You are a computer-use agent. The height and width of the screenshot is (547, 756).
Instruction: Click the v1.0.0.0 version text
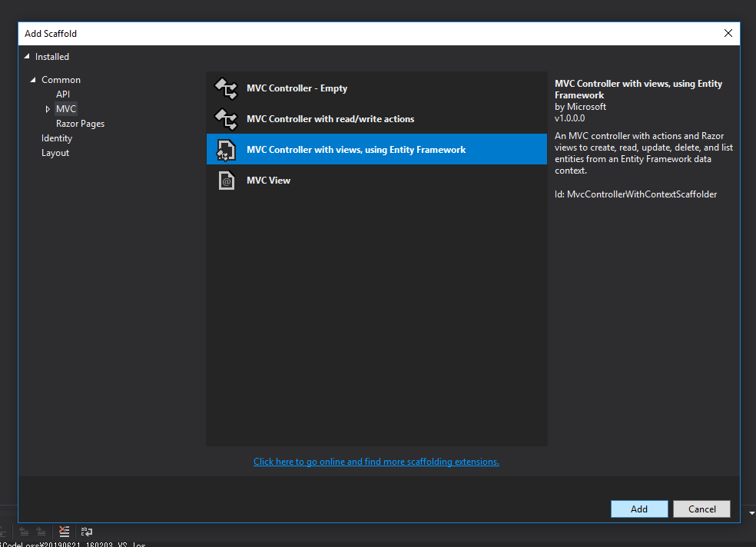pyautogui.click(x=569, y=118)
